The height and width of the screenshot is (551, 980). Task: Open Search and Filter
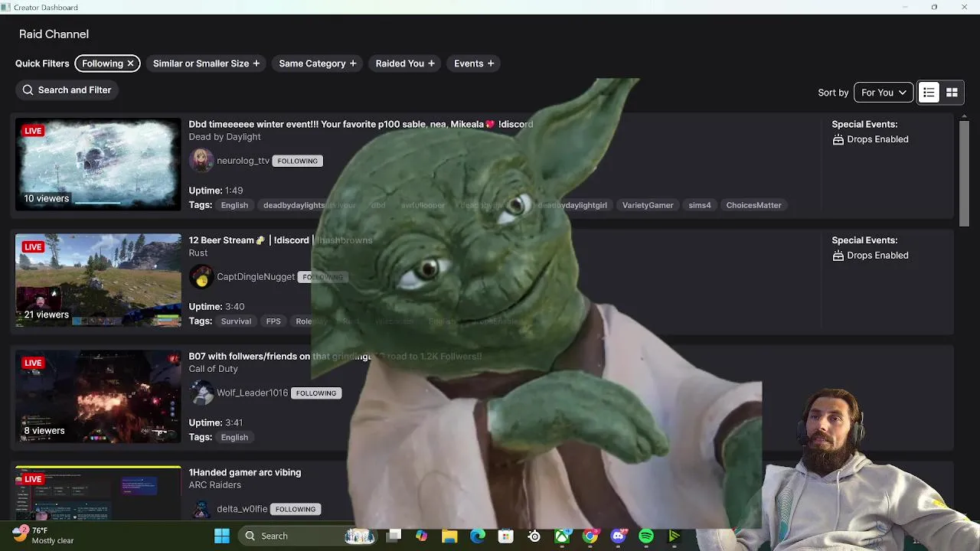67,90
